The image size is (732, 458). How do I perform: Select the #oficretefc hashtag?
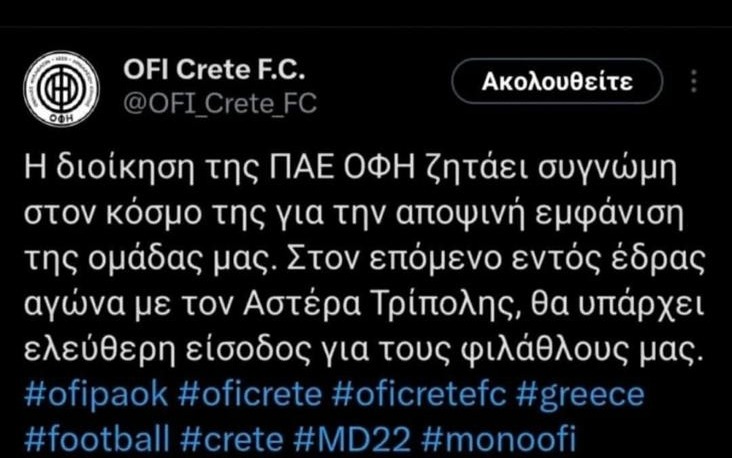pos(419,394)
